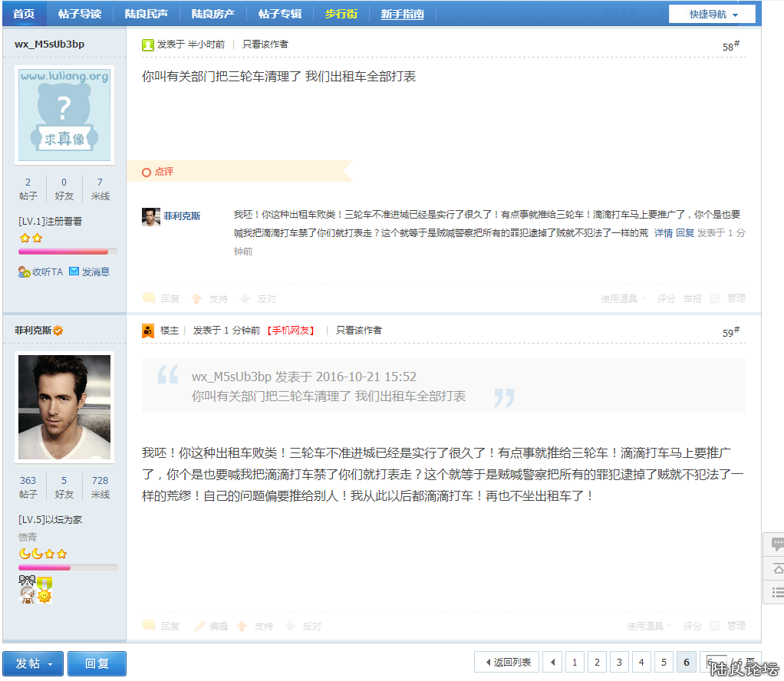
Task: Open the 快捷导航 dropdown
Action: (712, 14)
